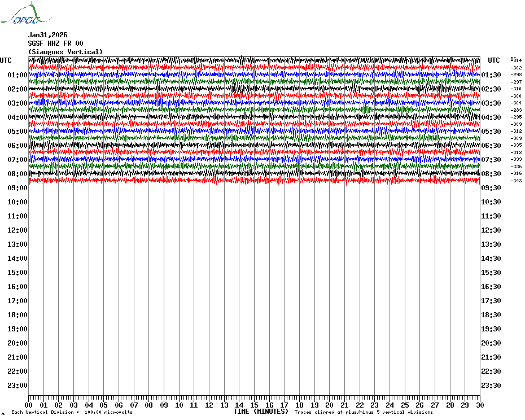Click the OFGC logo in the corner

[26, 14]
